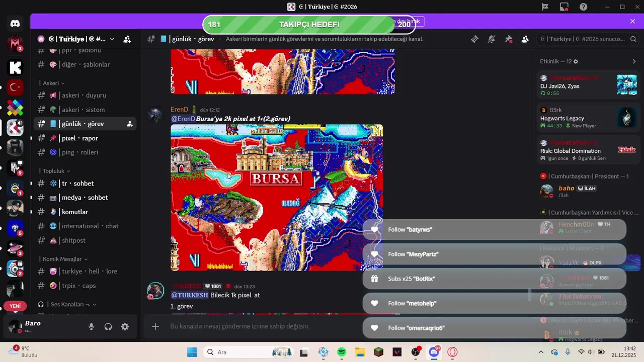Screen dimensions: 644x362
Task: Open the Baro user profile avatar
Action: 15,326
